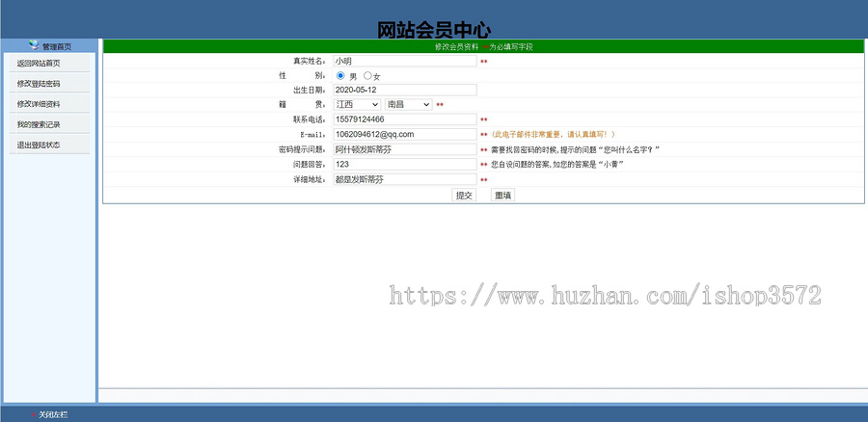Reset the form with 重填 button
This screenshot has width=868, height=422.
point(502,196)
